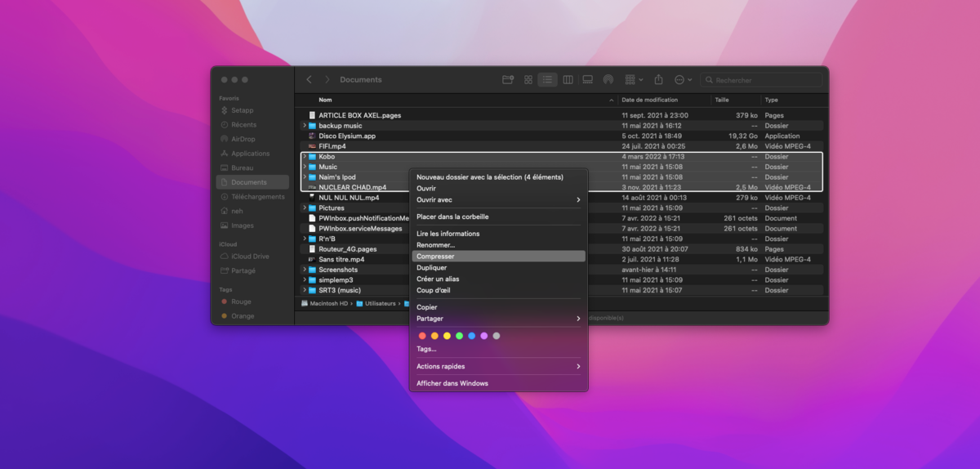Click the Share toolbar icon
Viewport: 980px width, 469px height.
(x=659, y=79)
